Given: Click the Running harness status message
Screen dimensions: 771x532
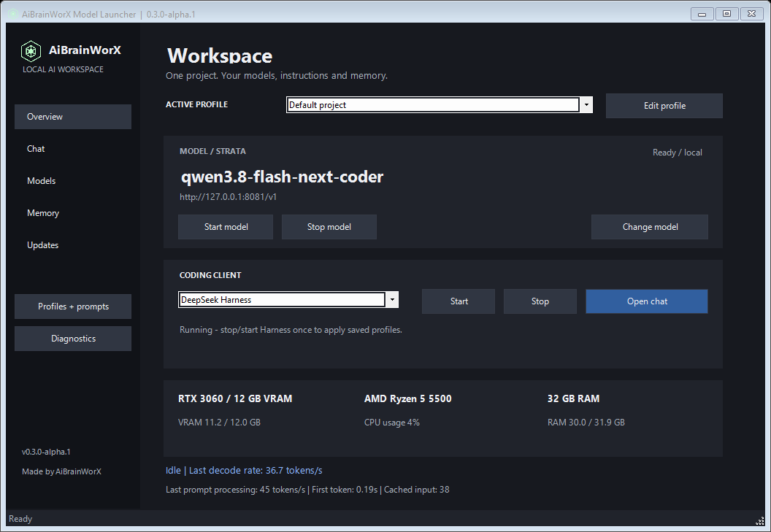Looking at the screenshot, I should click(291, 329).
